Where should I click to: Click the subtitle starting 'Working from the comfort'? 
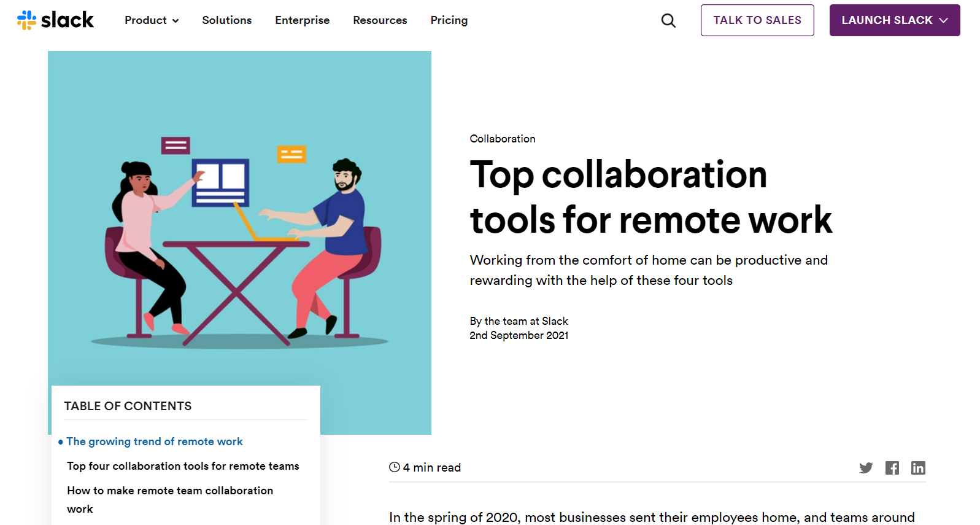[x=649, y=270]
